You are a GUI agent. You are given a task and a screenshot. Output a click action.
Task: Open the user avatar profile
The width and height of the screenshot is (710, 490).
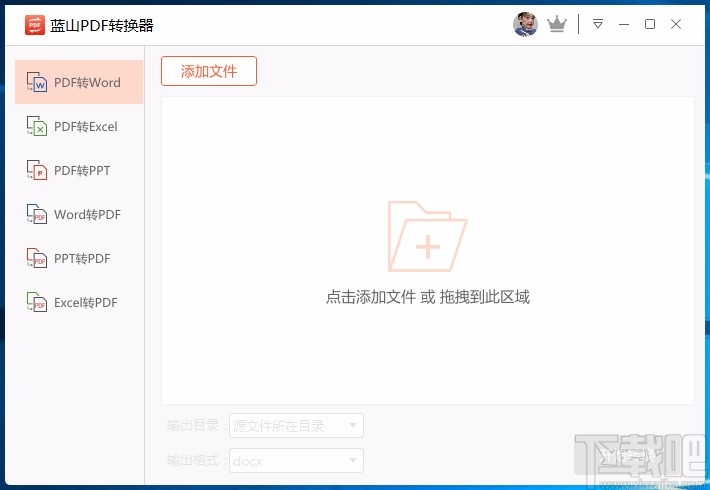tap(525, 24)
